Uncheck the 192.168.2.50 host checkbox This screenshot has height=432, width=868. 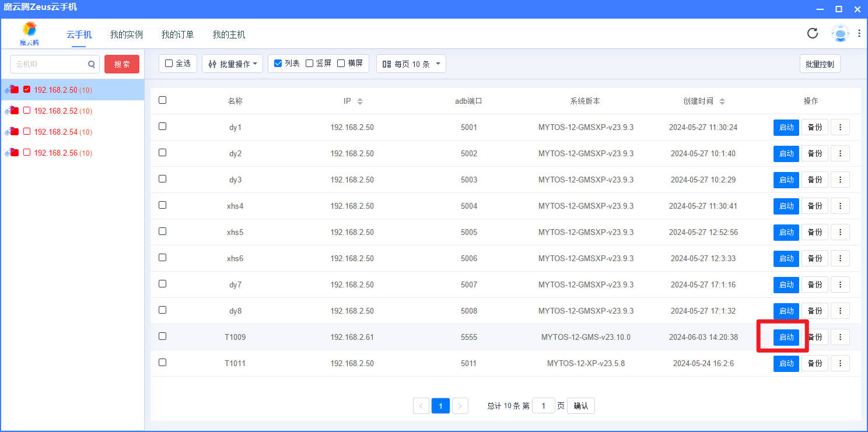[27, 90]
